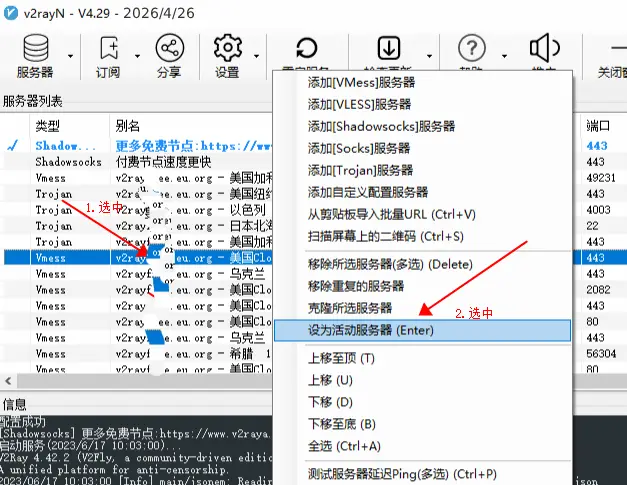Click the port cell 4003
This screenshot has width=627, height=485.
click(598, 210)
